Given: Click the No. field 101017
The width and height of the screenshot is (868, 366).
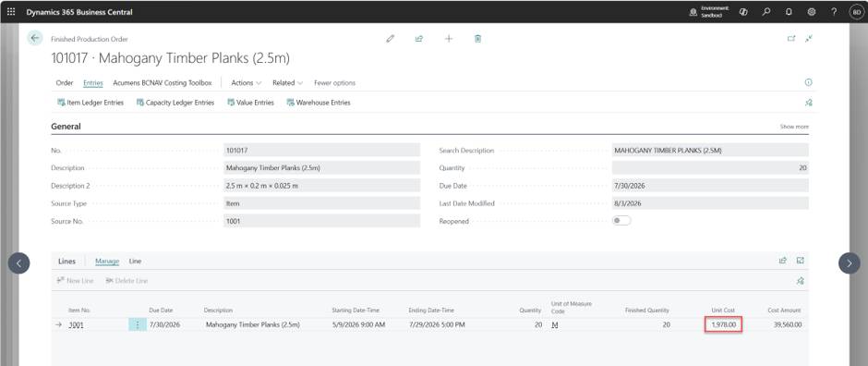Looking at the screenshot, I should tap(321, 150).
